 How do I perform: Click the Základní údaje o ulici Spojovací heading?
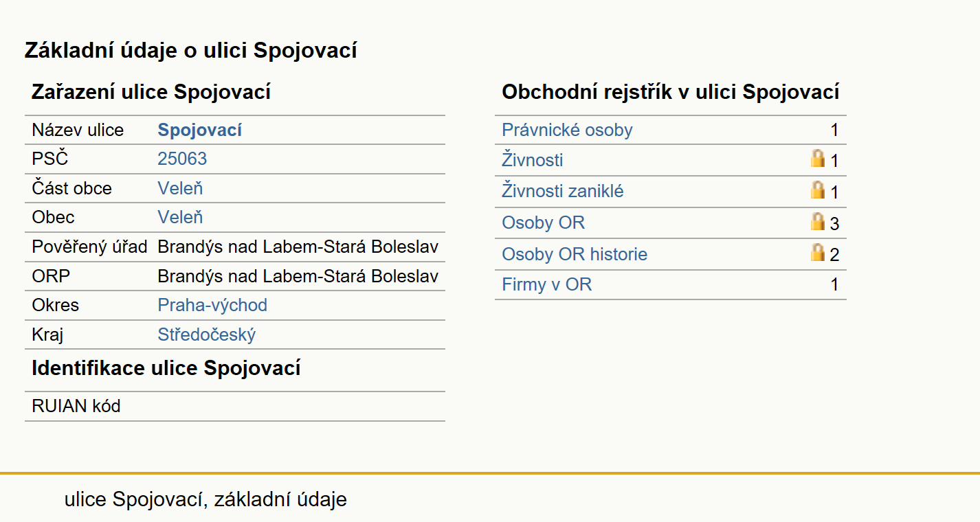[191, 50]
